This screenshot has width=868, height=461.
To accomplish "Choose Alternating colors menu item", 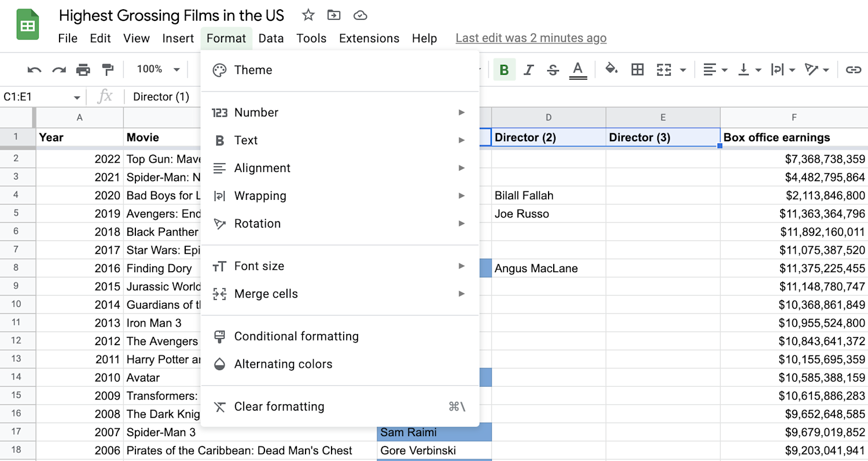I will click(340, 364).
